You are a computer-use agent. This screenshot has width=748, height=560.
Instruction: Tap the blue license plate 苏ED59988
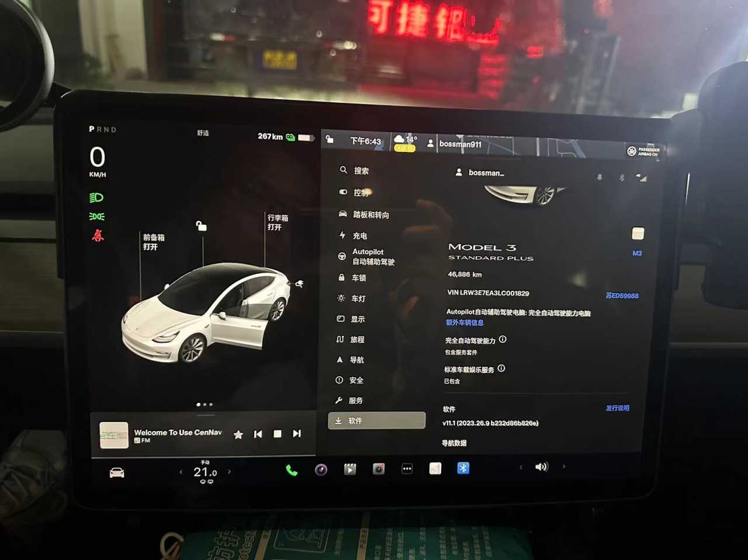[622, 296]
